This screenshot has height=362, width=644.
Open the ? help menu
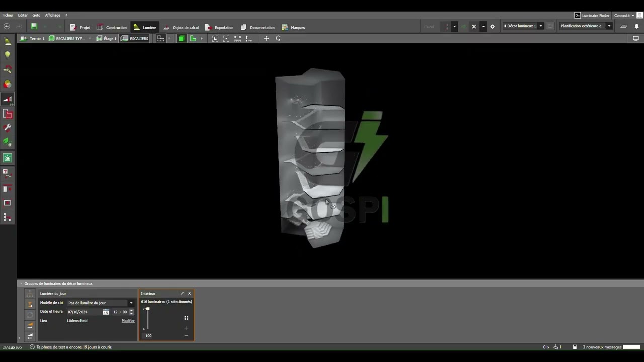(x=66, y=15)
